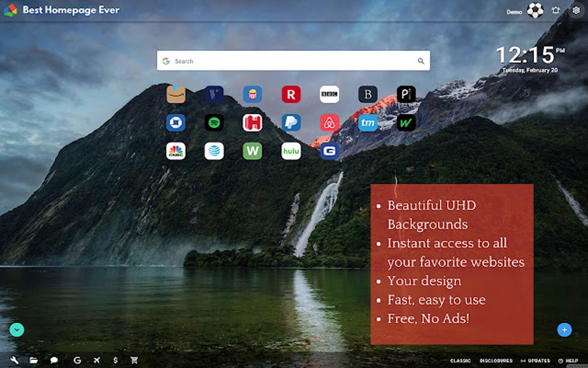Click the soccer ball sports icon top right
Viewport: 588px width, 368px height.
pos(535,10)
